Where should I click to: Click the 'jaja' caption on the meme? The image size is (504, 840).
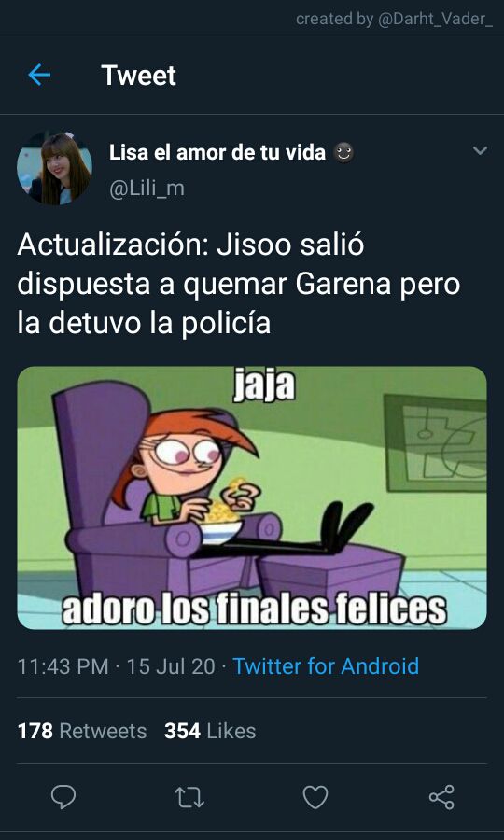coord(264,385)
